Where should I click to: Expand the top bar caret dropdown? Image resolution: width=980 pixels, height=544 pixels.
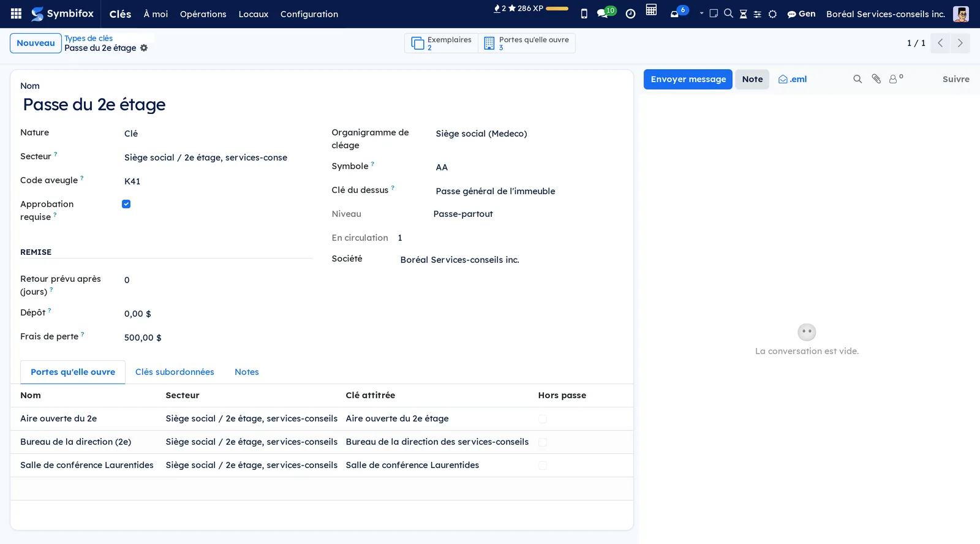[x=701, y=13]
